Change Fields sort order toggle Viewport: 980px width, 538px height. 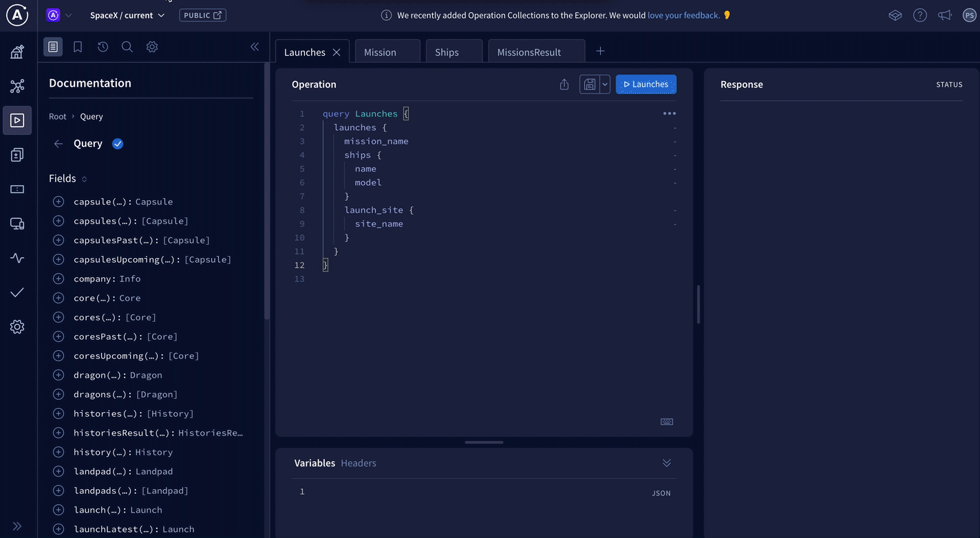[x=85, y=179]
